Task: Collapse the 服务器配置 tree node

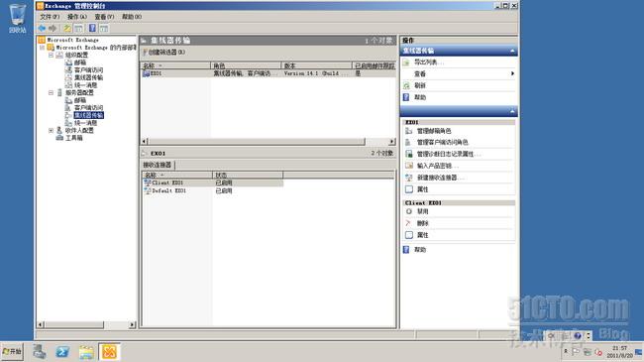Action: click(51, 92)
